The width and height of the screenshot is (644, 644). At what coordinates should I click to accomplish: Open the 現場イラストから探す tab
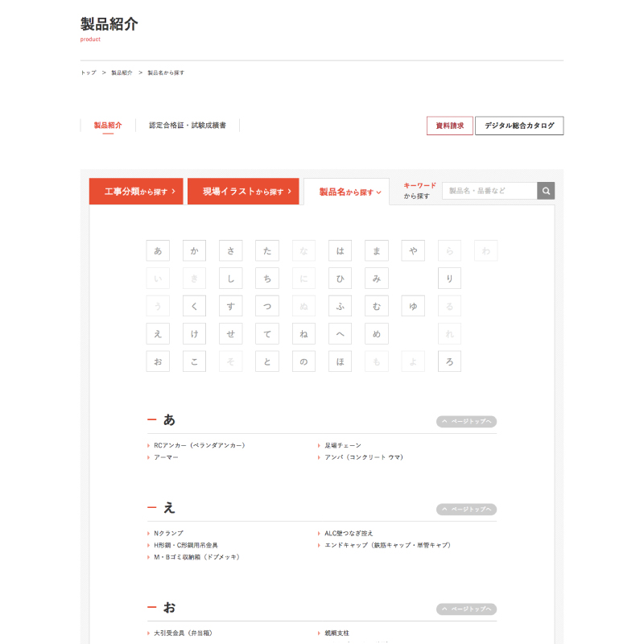[x=243, y=192]
